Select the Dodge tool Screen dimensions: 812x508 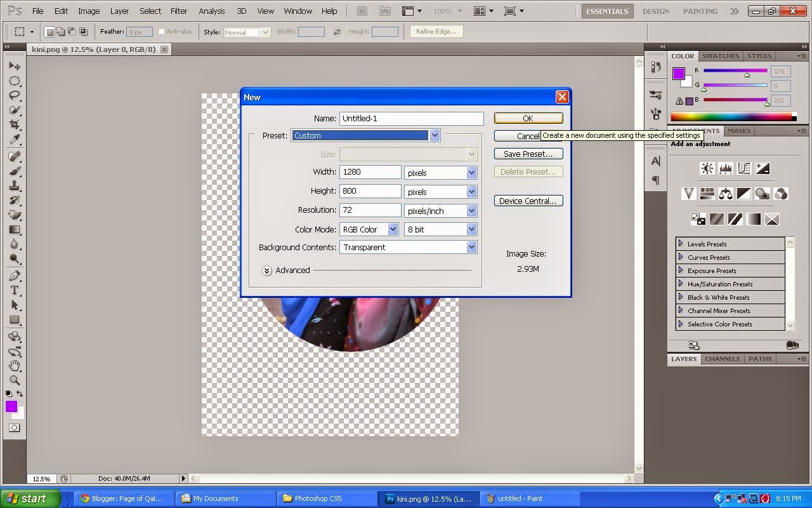(15, 258)
